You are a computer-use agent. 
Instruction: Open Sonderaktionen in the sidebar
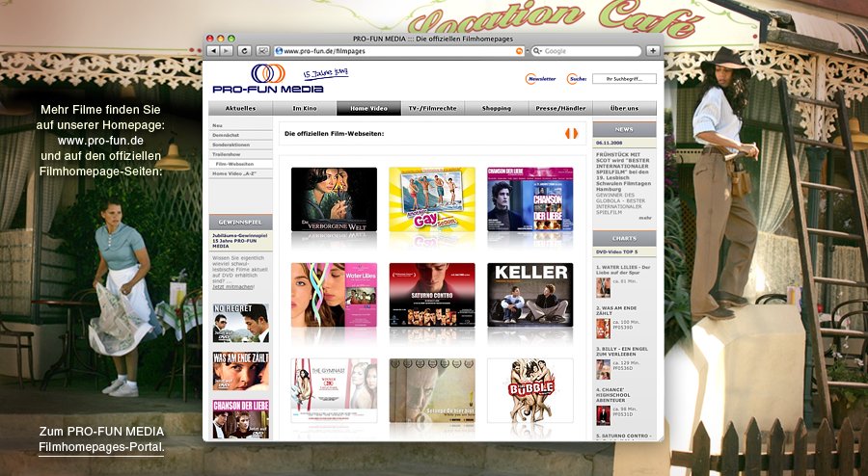(x=240, y=145)
